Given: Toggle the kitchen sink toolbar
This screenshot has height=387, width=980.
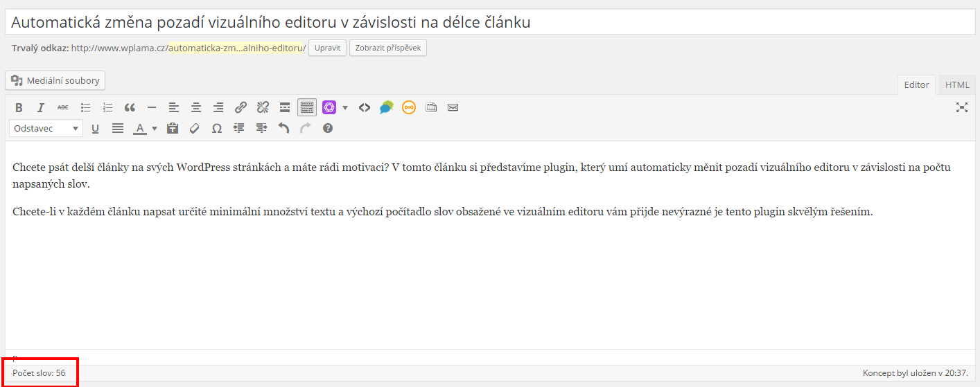Looking at the screenshot, I should pos(307,107).
